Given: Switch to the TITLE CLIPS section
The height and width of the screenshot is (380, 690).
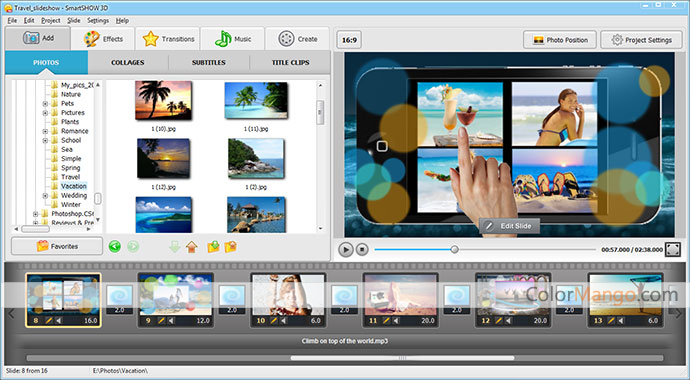Looking at the screenshot, I should (x=290, y=62).
